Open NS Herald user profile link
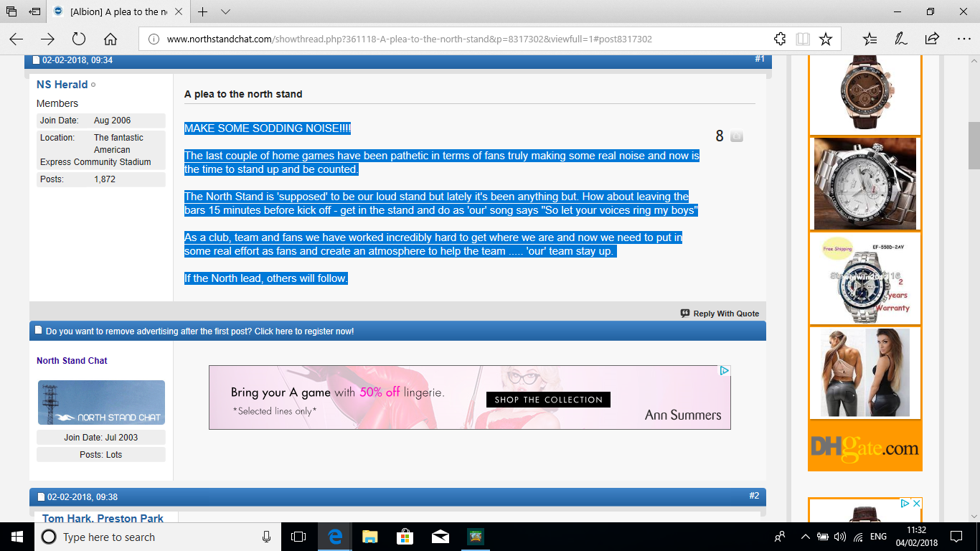 (x=62, y=85)
